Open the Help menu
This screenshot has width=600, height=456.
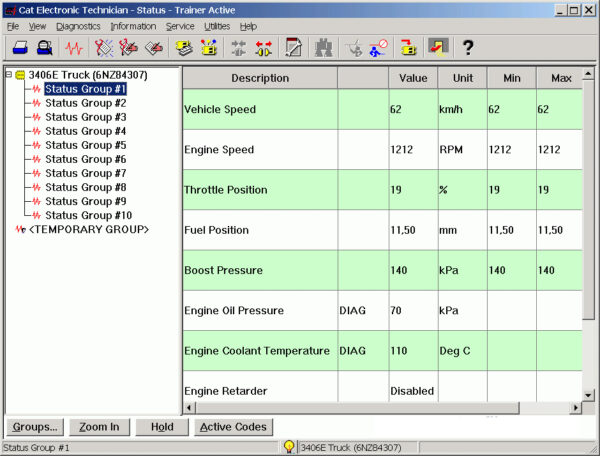(248, 26)
